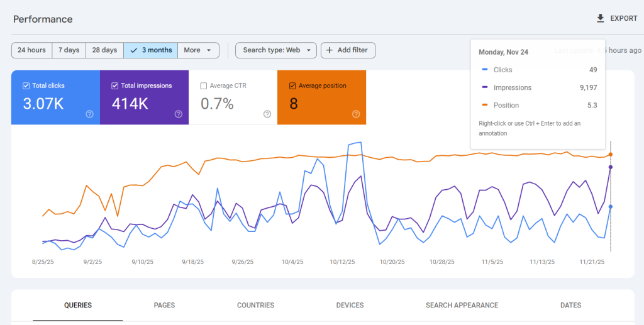Select the 7 days date range

tap(69, 50)
